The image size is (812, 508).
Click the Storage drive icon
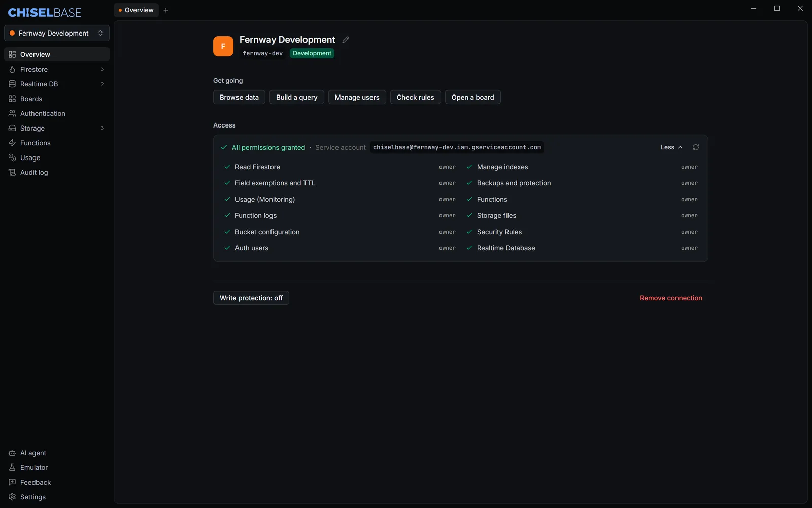[12, 128]
